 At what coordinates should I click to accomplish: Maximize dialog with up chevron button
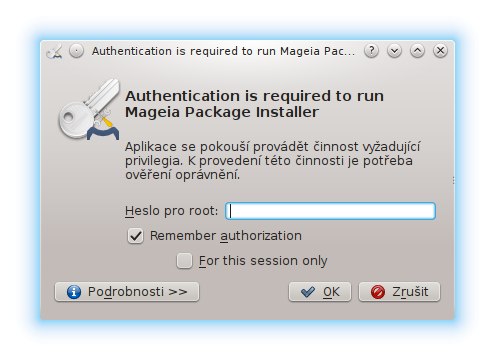coord(417,51)
